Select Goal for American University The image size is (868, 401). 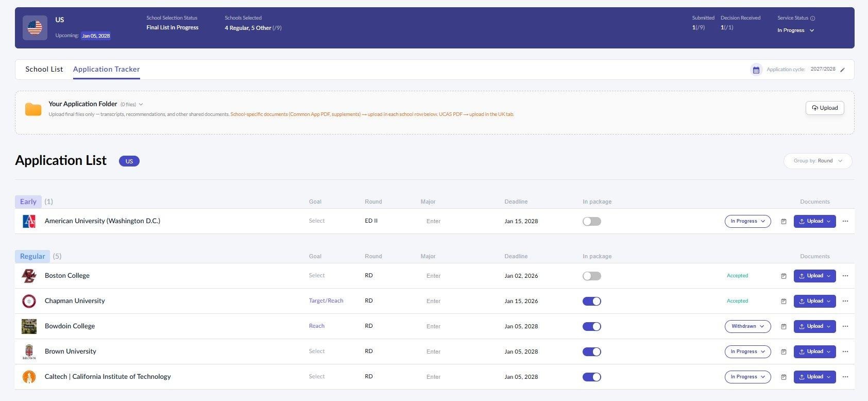[x=317, y=221]
